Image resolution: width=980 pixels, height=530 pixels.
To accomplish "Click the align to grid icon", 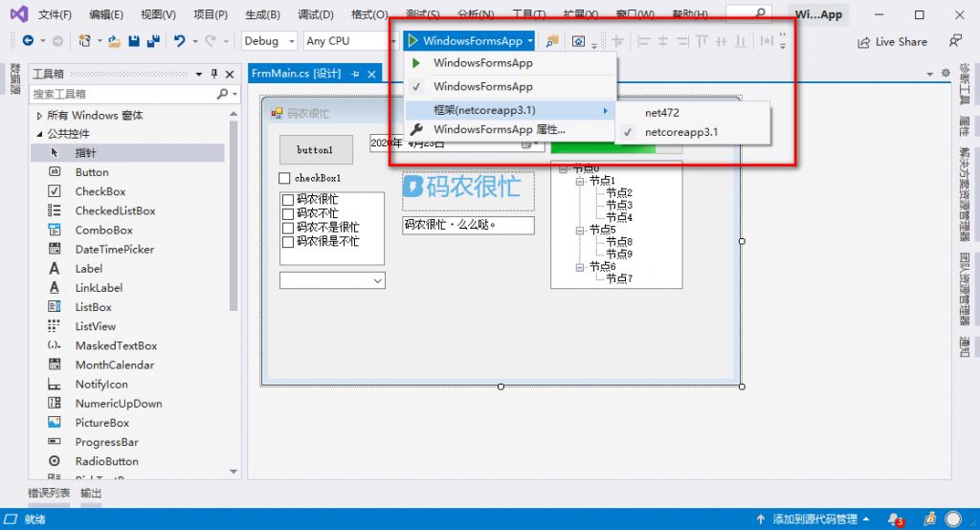I will point(617,41).
